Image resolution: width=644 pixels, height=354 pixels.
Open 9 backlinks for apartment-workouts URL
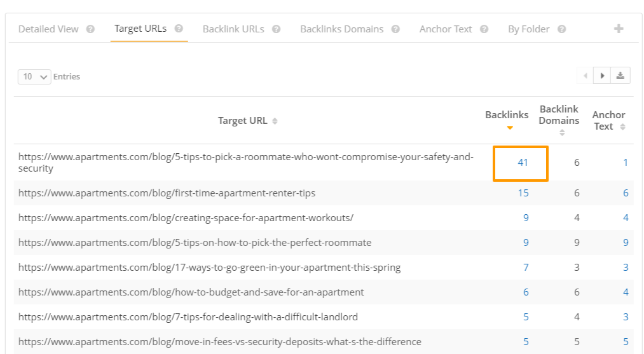coord(526,217)
